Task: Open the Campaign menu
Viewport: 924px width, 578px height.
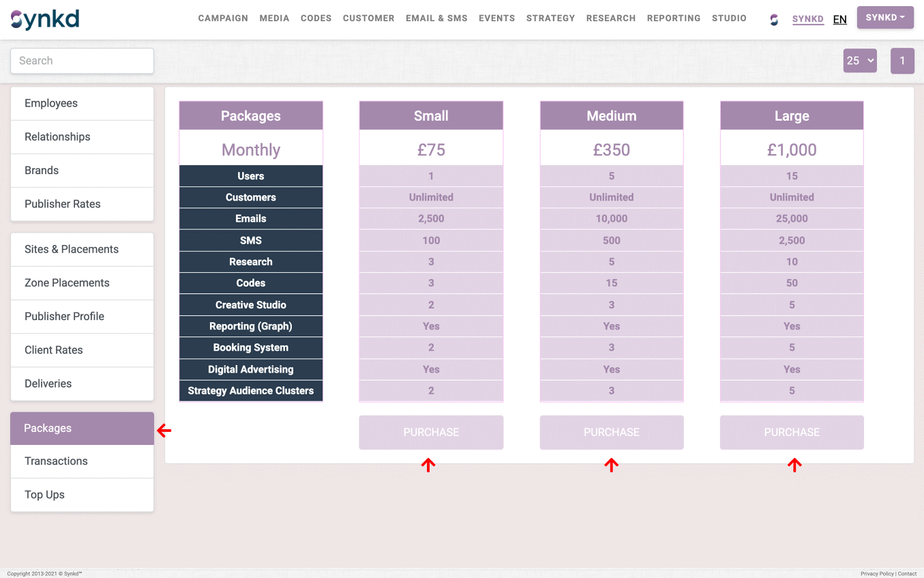Action: [x=223, y=18]
